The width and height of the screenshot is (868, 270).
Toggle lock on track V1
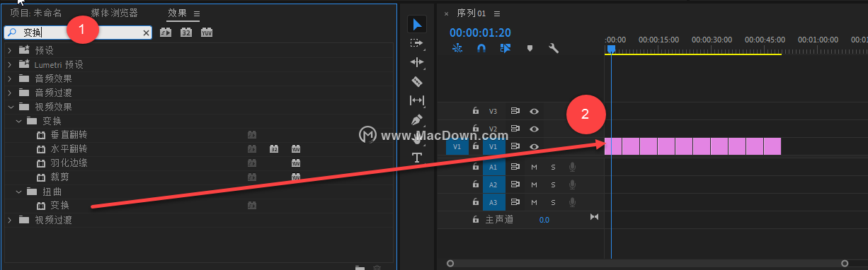pyautogui.click(x=476, y=146)
